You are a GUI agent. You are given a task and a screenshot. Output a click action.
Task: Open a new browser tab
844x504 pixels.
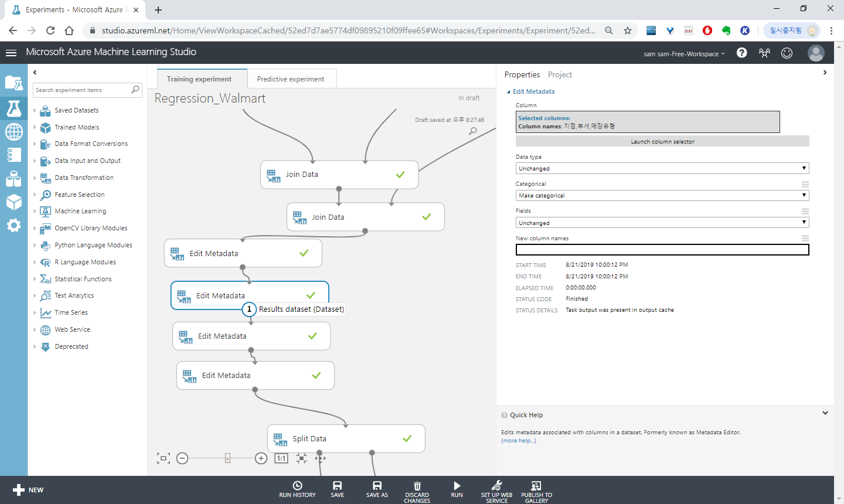(158, 9)
